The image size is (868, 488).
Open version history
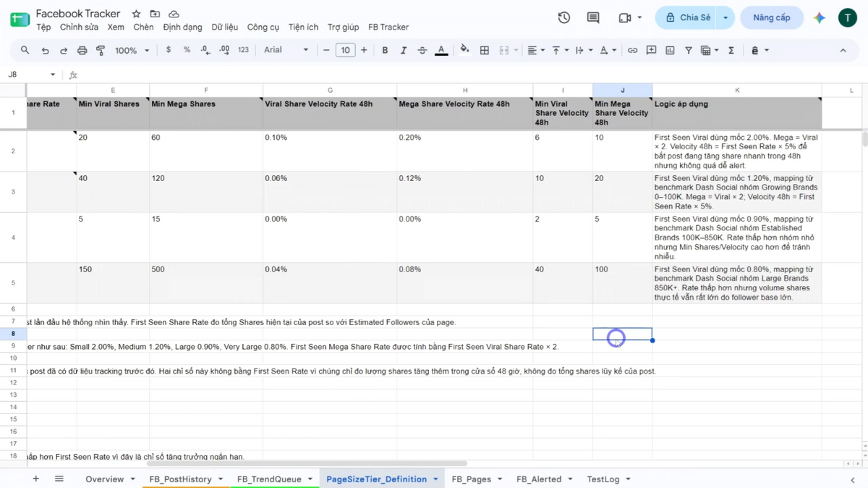pos(564,17)
